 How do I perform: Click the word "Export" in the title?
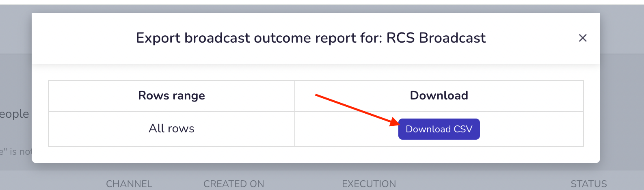coord(158,38)
